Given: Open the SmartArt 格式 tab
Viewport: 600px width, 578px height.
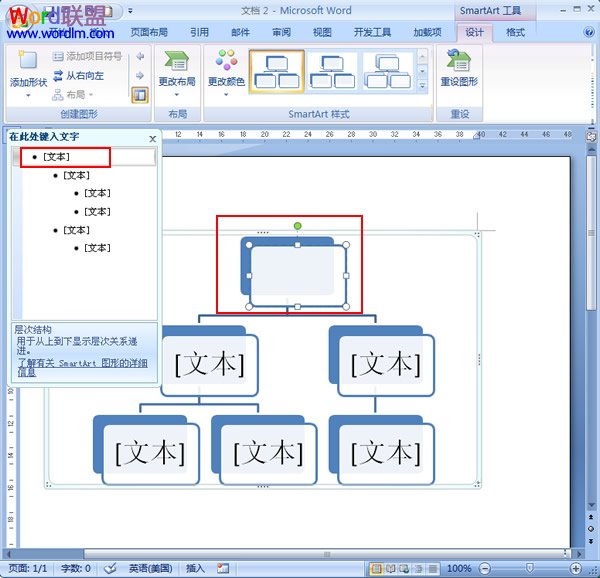Looking at the screenshot, I should [515, 33].
